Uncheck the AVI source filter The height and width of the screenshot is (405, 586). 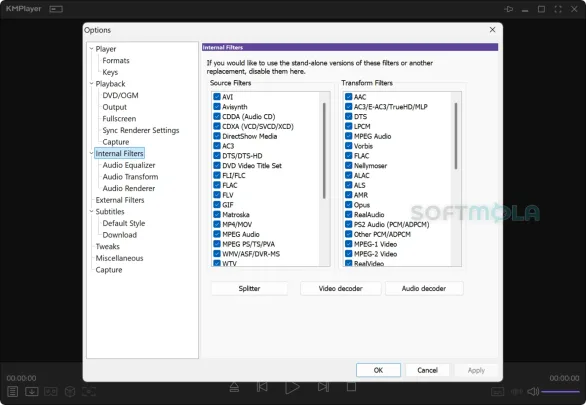[x=217, y=96]
